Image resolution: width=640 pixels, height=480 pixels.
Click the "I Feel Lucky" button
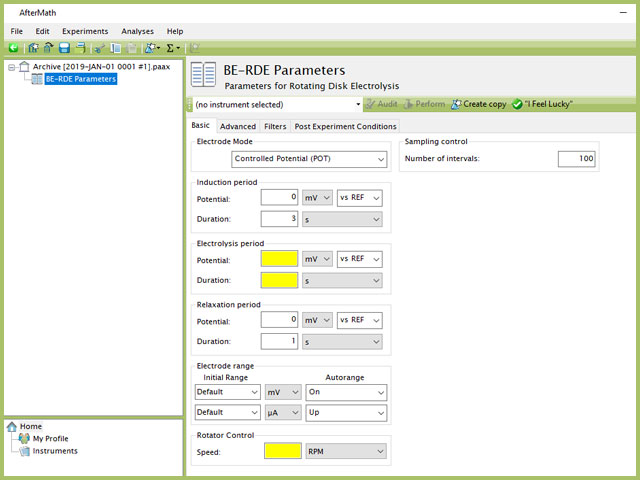[x=542, y=104]
